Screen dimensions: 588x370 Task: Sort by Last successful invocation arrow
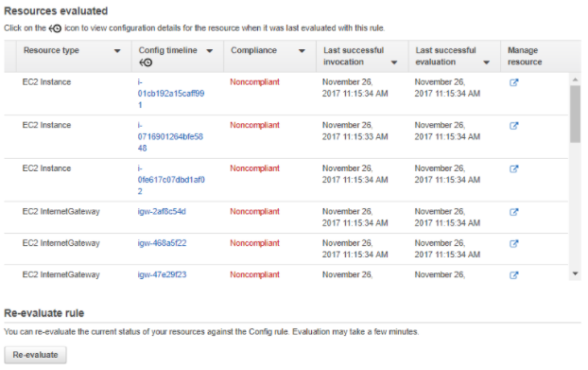click(394, 62)
